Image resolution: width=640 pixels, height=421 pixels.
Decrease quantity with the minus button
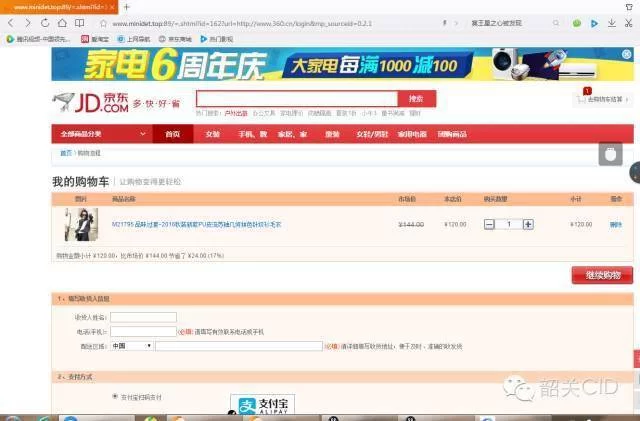(x=489, y=224)
